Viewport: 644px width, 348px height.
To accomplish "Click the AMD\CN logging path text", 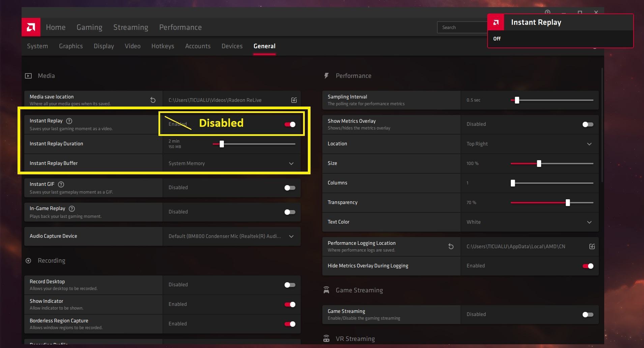I will 516,246.
